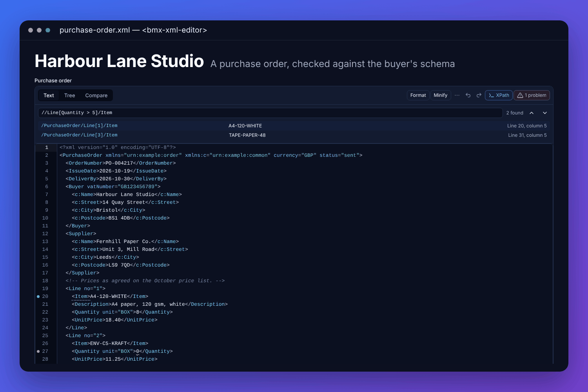Click the c:Postcode "BS1 4DB" line
The width and height of the screenshot is (588, 392).
121,218
